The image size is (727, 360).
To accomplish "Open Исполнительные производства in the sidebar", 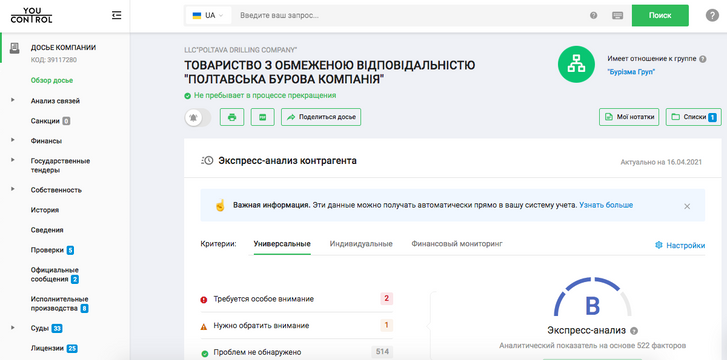I will click(x=59, y=304).
